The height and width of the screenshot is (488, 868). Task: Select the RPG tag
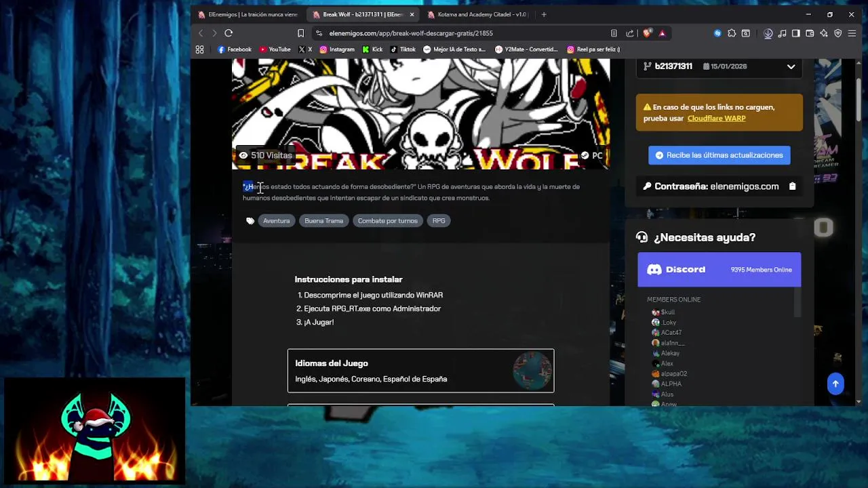point(439,221)
